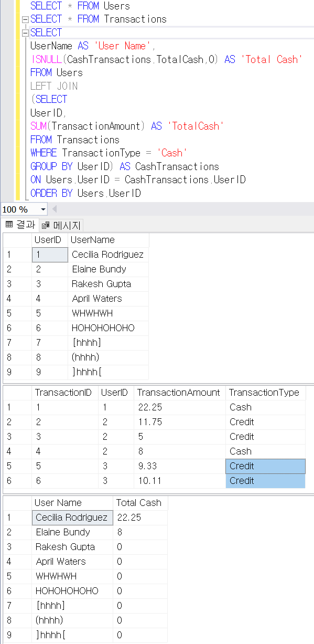Click the UserName column header
Image resolution: width=314 pixels, height=644 pixels.
click(109, 240)
